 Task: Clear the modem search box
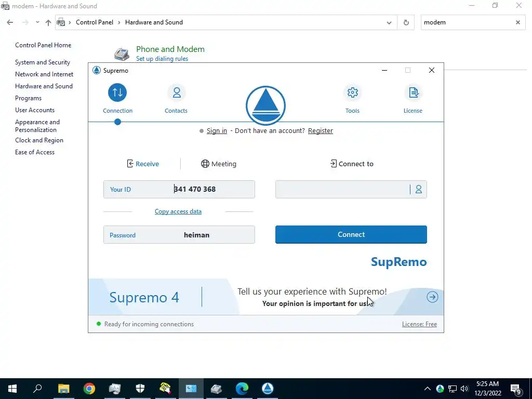[518, 22]
